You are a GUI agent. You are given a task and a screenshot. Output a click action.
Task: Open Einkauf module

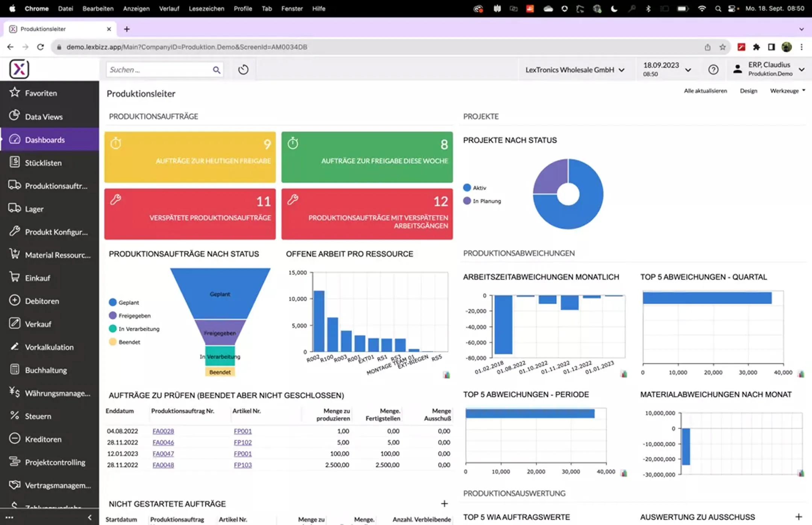[50, 278]
